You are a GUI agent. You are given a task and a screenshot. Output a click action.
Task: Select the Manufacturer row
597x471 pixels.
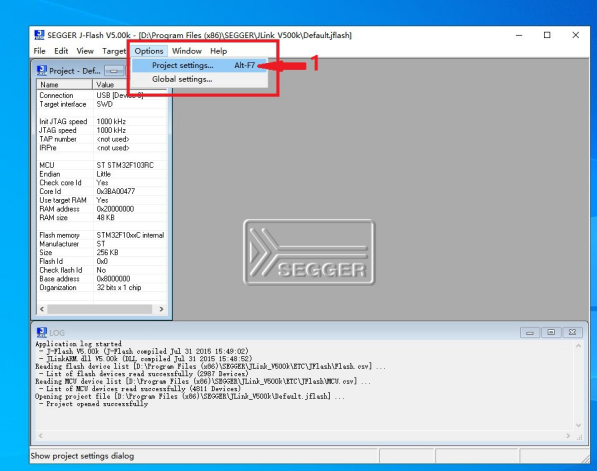point(102,244)
